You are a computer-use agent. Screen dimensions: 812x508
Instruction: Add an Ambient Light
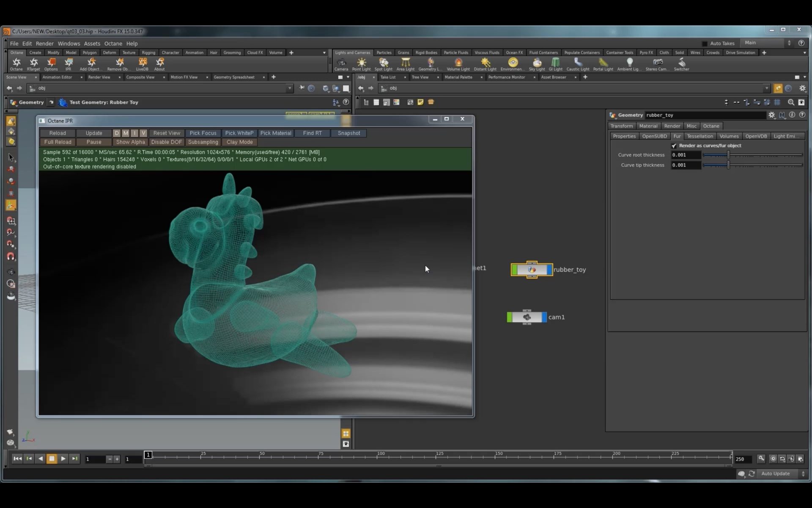pyautogui.click(x=629, y=64)
